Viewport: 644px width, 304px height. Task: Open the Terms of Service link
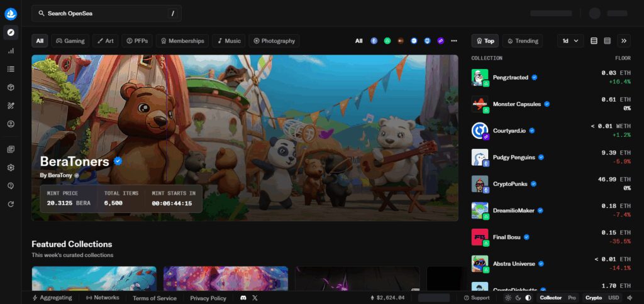[155, 298]
